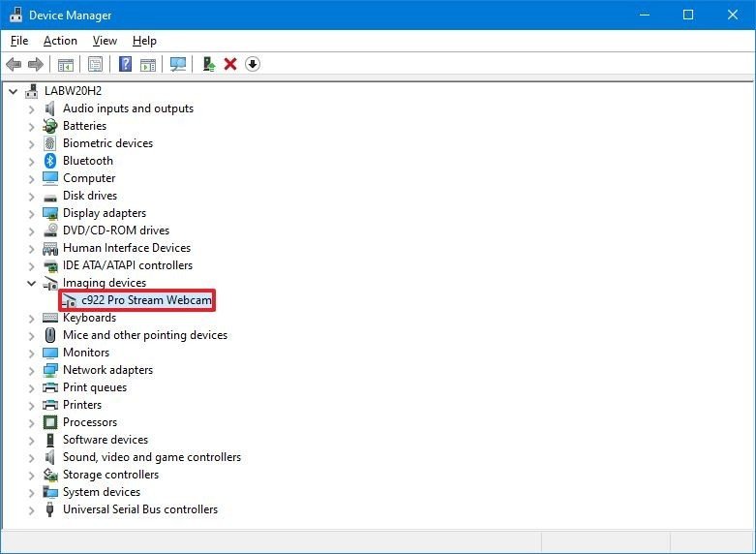Click the Processors chip icon

(x=50, y=422)
